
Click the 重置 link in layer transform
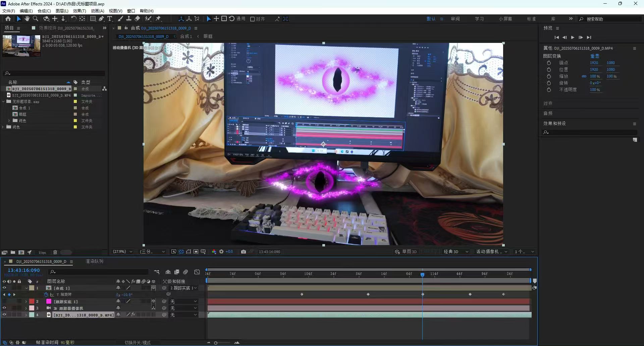595,56
